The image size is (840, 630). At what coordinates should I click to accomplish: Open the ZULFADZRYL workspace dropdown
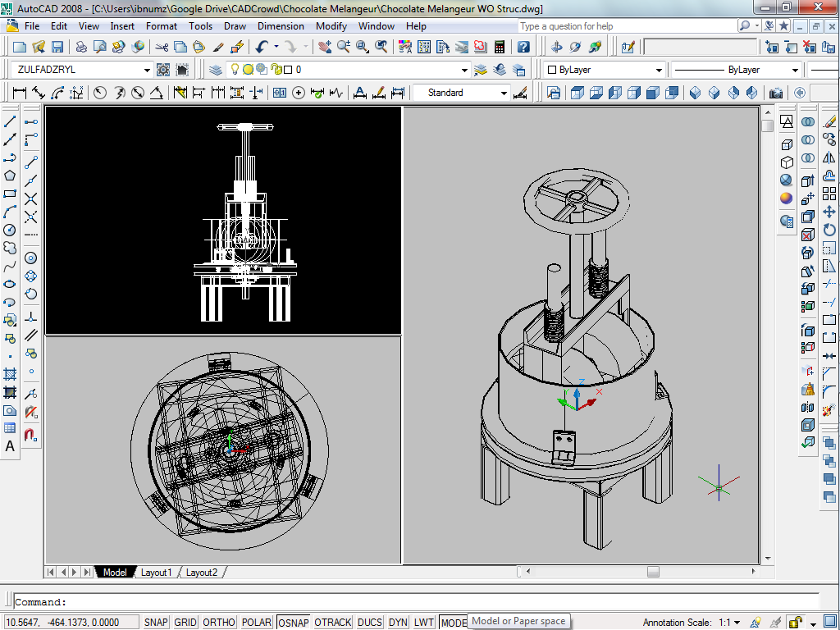(148, 71)
